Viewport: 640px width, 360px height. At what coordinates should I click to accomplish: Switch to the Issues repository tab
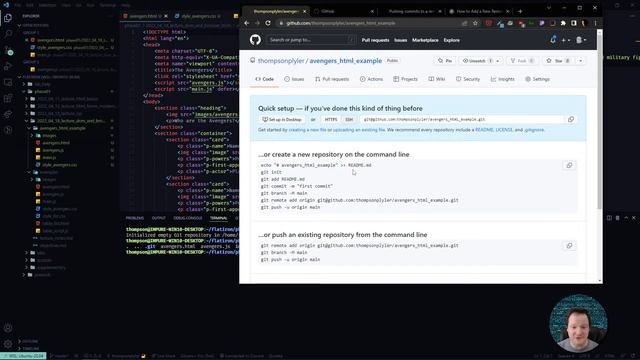[x=294, y=79]
